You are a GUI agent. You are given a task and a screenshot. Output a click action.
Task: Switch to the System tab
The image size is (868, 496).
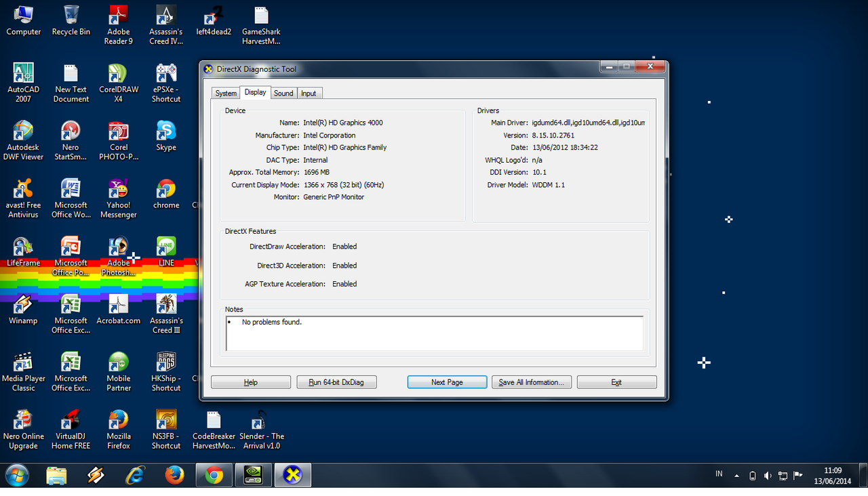(x=226, y=94)
